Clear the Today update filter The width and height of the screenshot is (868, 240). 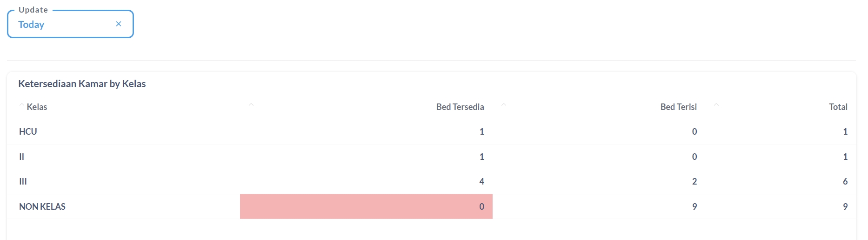pos(119,24)
